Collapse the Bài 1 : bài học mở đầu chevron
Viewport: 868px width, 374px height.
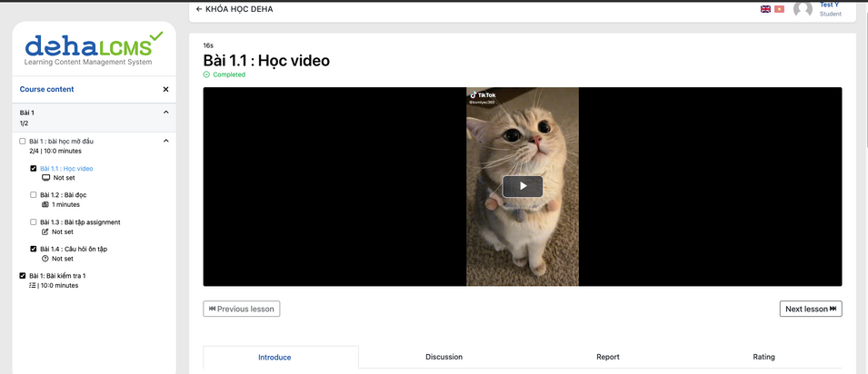pos(165,142)
